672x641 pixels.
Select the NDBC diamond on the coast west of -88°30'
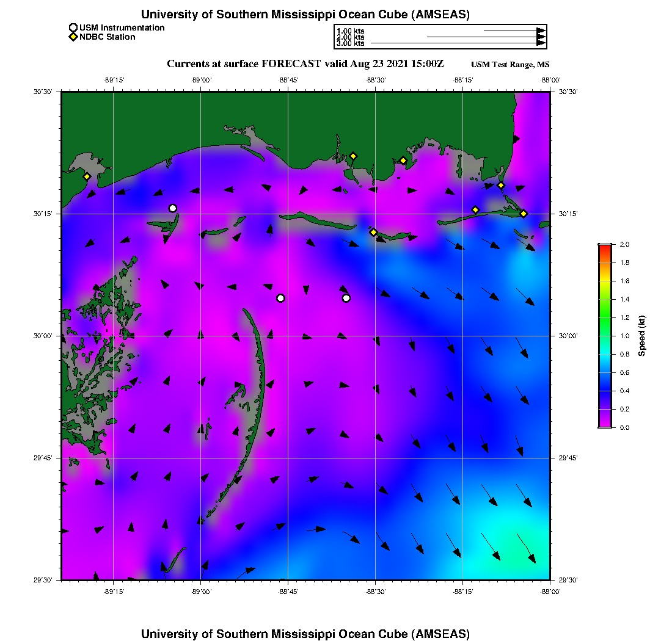point(353,156)
